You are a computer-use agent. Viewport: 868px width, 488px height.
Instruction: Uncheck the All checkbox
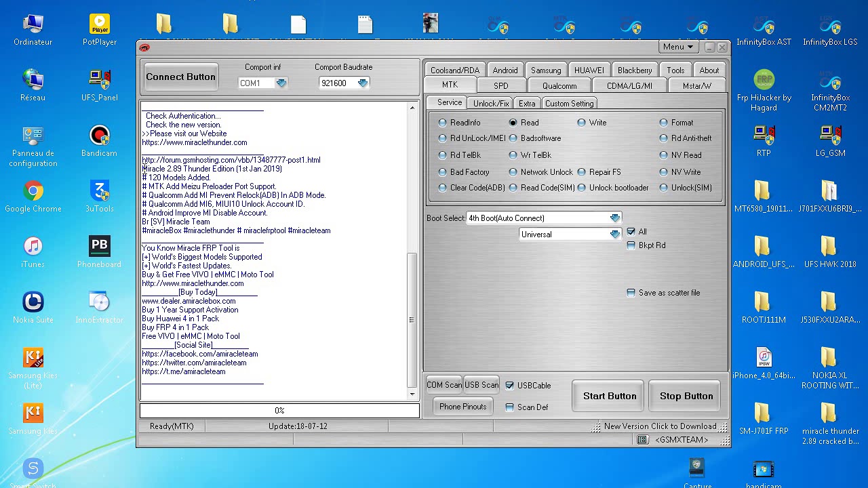631,232
